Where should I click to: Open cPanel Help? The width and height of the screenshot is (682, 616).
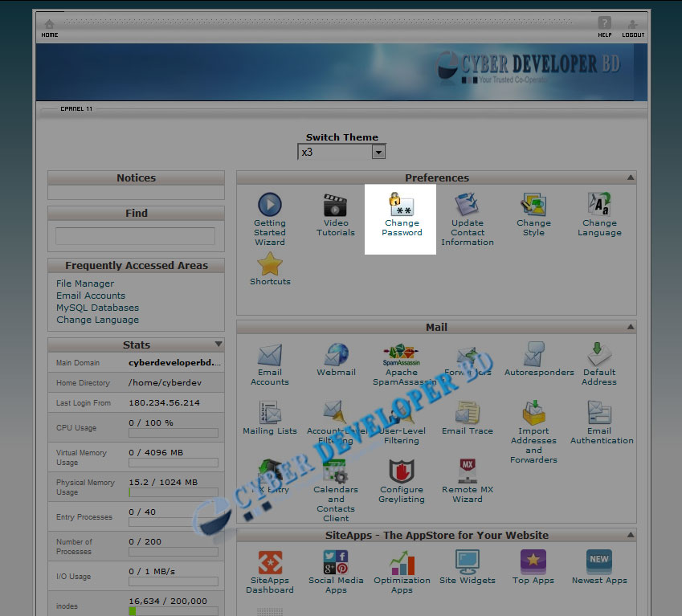click(603, 28)
